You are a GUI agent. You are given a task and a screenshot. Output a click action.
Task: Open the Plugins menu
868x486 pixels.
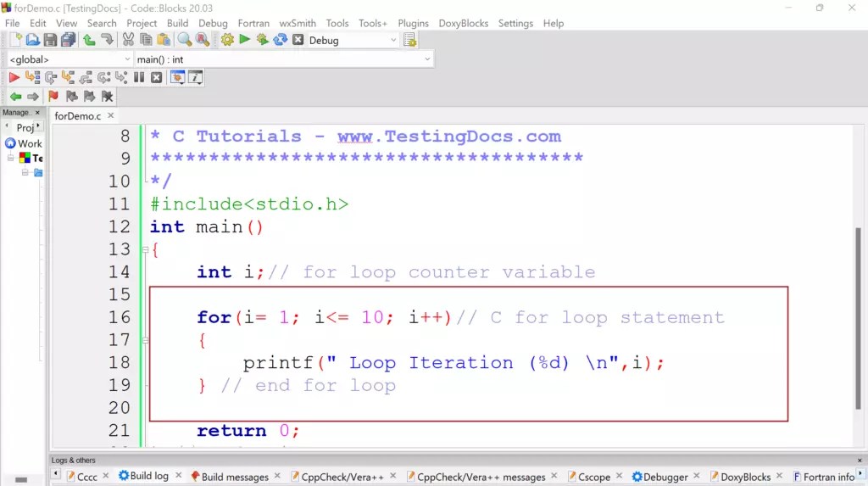413,23
